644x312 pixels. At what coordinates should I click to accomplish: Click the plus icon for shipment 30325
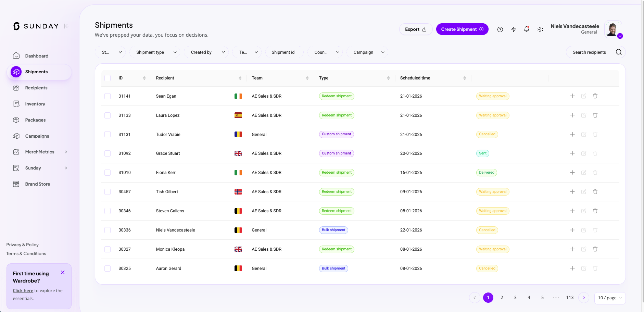[x=572, y=269]
